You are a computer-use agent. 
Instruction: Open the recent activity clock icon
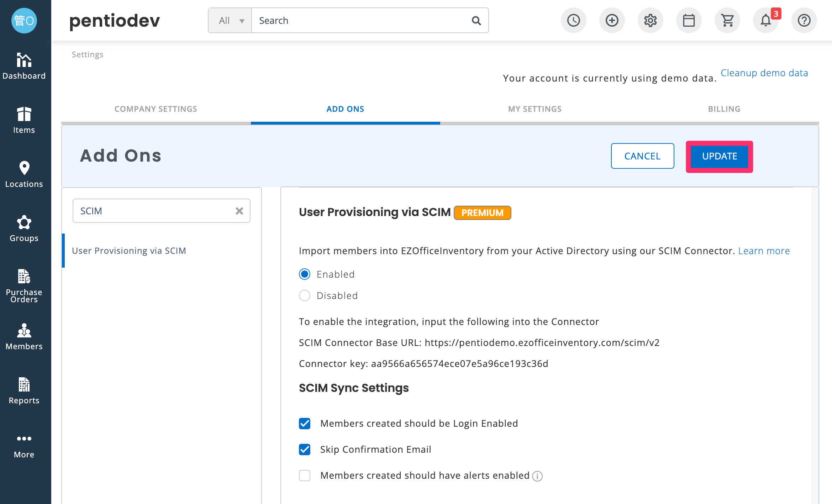click(x=573, y=20)
